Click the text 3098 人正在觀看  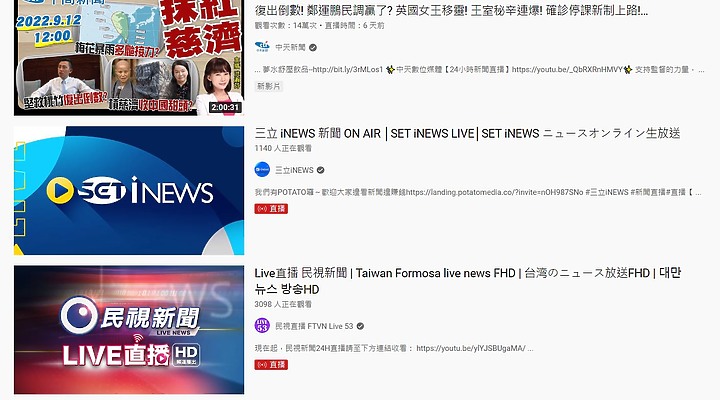click(x=283, y=304)
